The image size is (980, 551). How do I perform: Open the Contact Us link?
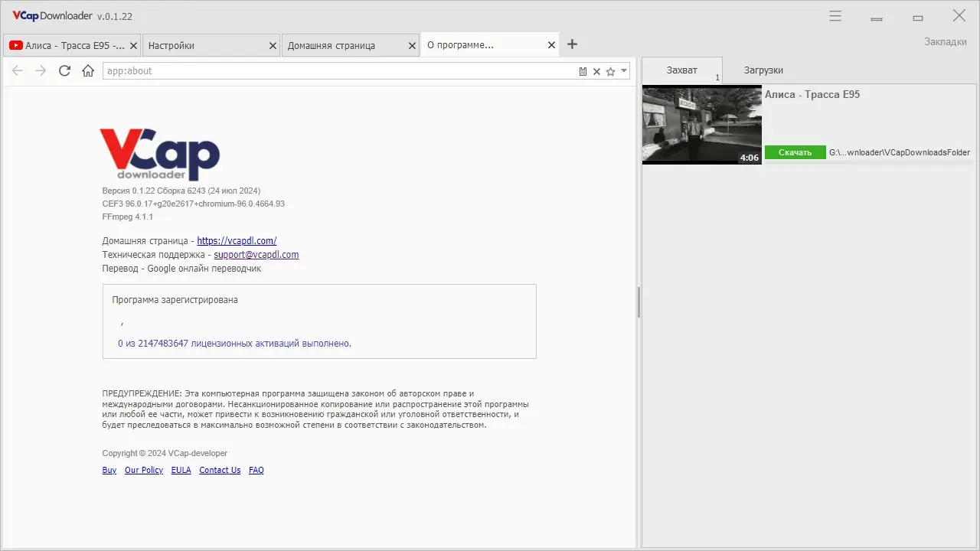pos(220,470)
